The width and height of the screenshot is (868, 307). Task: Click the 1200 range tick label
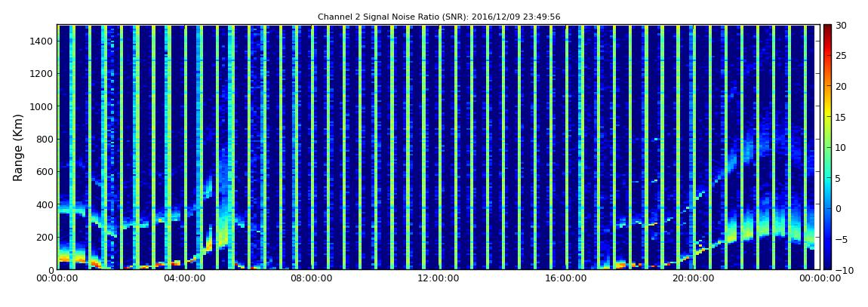(42, 74)
